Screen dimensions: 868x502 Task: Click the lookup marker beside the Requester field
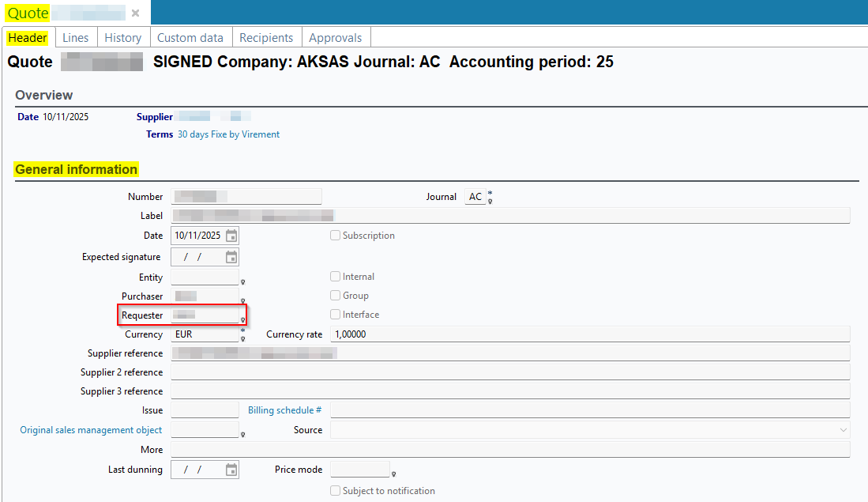243,320
